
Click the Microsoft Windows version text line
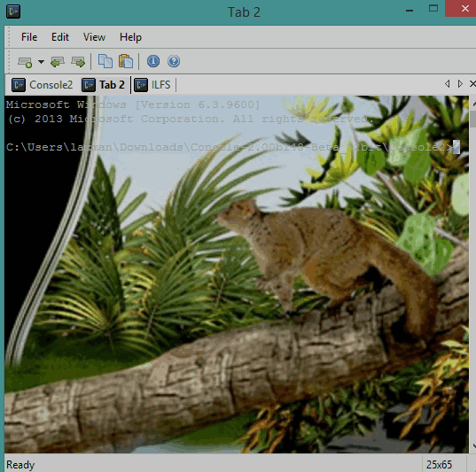133,104
